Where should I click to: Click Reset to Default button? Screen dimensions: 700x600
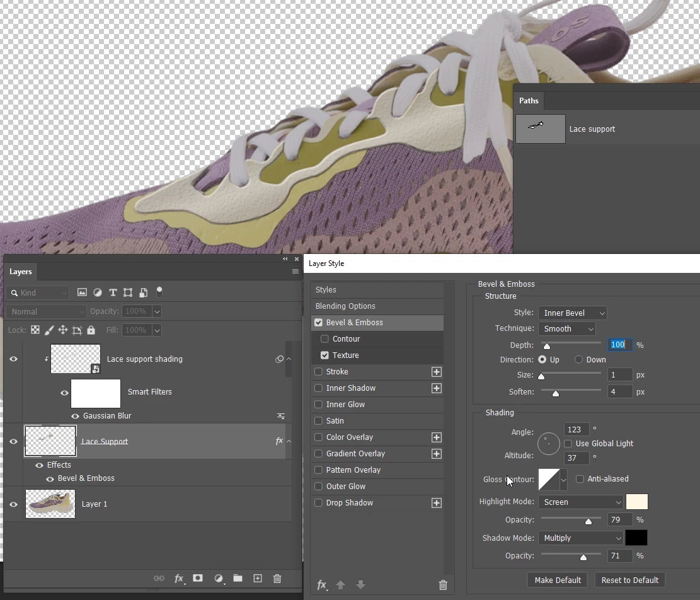coord(629,580)
